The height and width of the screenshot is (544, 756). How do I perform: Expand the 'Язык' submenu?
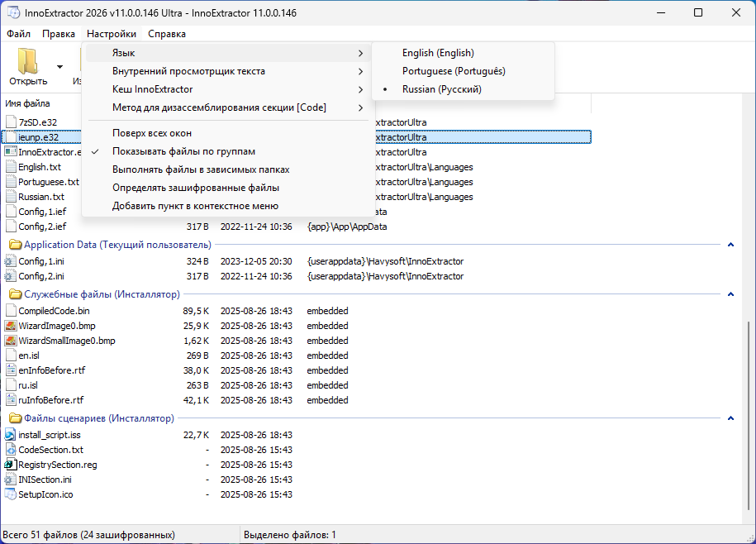tap(228, 53)
